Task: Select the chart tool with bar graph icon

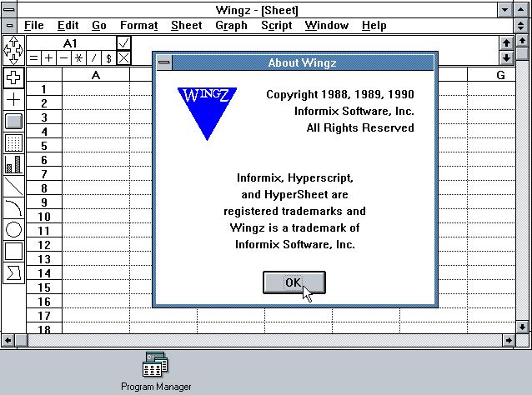Action: (x=13, y=164)
